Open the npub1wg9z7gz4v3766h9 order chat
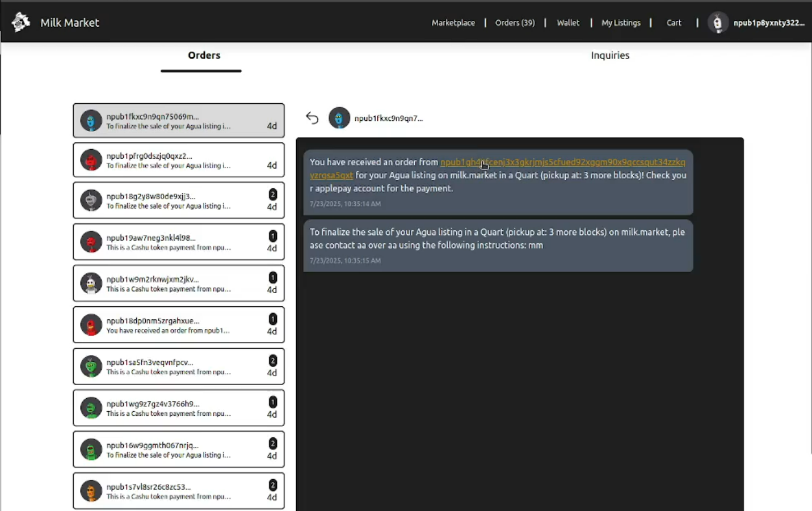812x511 pixels. click(178, 408)
